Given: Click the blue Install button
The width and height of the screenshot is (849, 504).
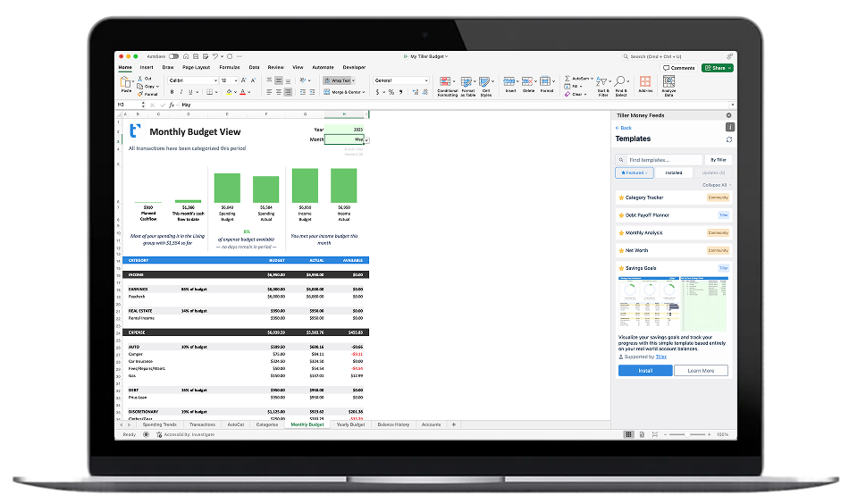Looking at the screenshot, I should point(644,370).
